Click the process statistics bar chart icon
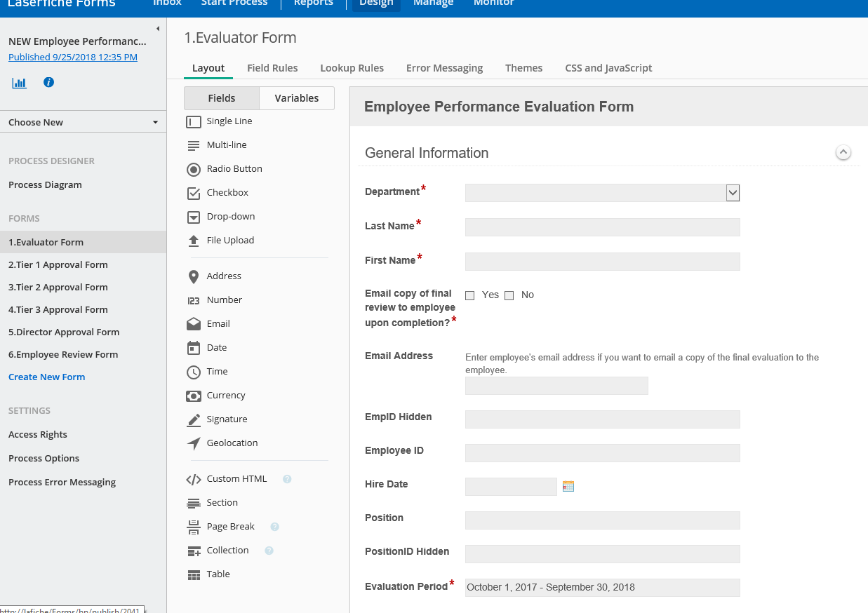 [19, 83]
